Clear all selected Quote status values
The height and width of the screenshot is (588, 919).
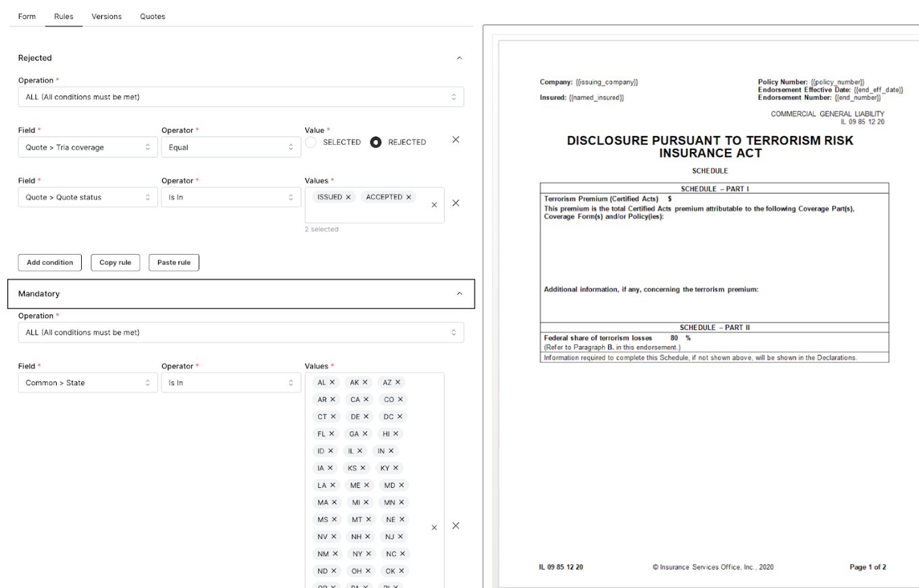[x=434, y=205]
